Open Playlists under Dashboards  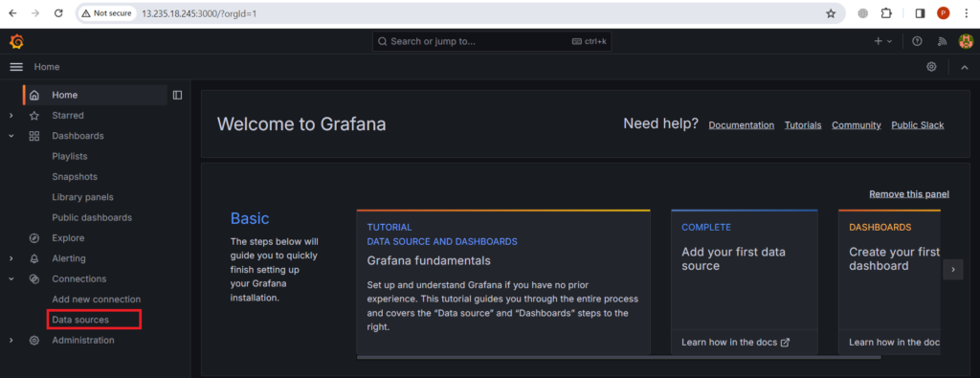[x=69, y=156]
